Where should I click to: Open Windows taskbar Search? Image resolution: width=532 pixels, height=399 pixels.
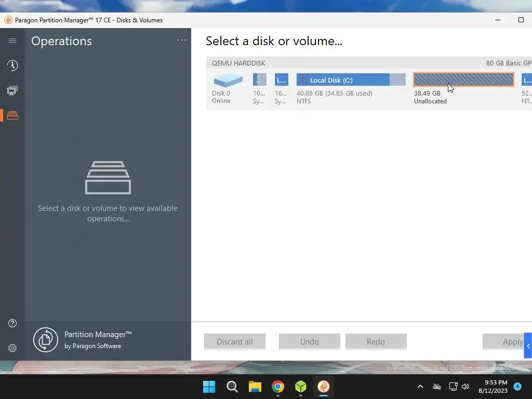click(232, 387)
